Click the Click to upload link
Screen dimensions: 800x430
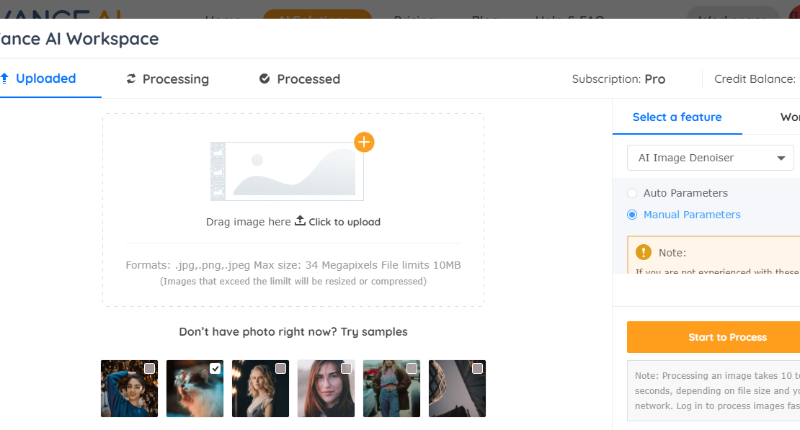point(344,222)
